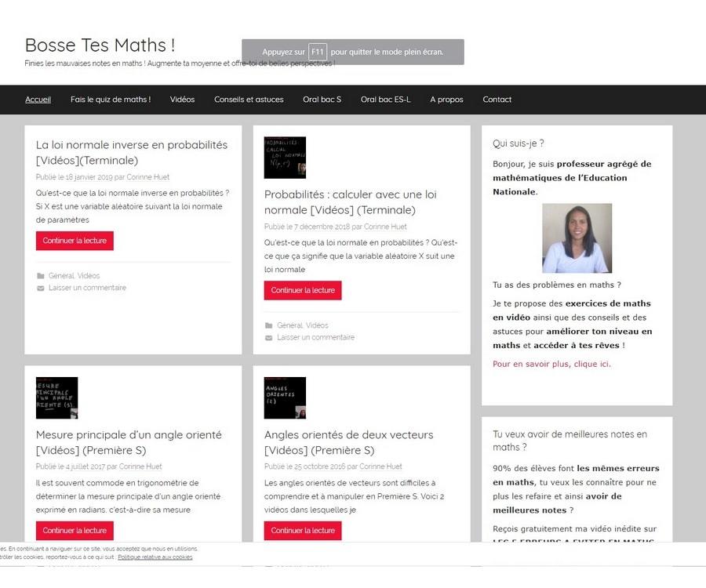Open the Accueil menu item
The image size is (706, 588).
[x=38, y=100]
